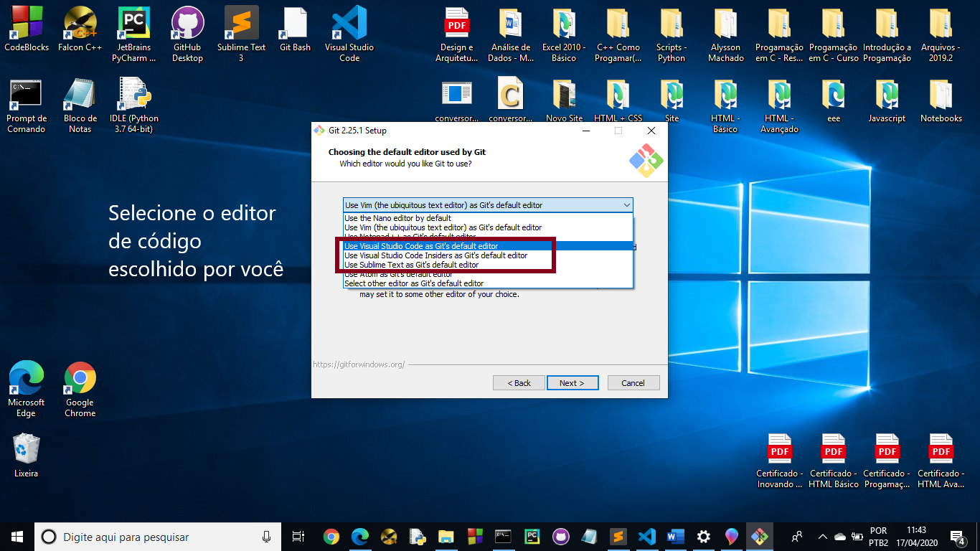This screenshot has width=980, height=551.
Task: Open the CodeBlocks desktop shortcut
Action: coord(27,29)
